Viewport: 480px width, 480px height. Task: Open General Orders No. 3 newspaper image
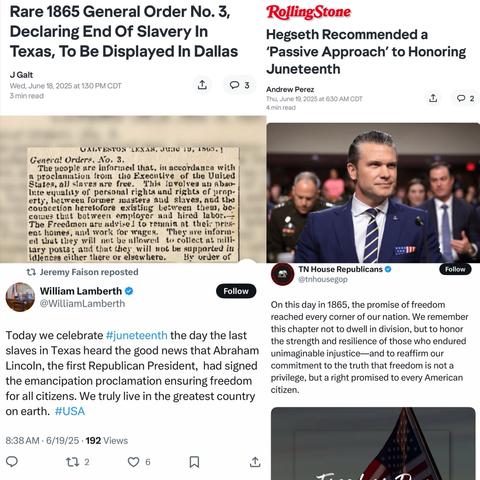coord(133,189)
